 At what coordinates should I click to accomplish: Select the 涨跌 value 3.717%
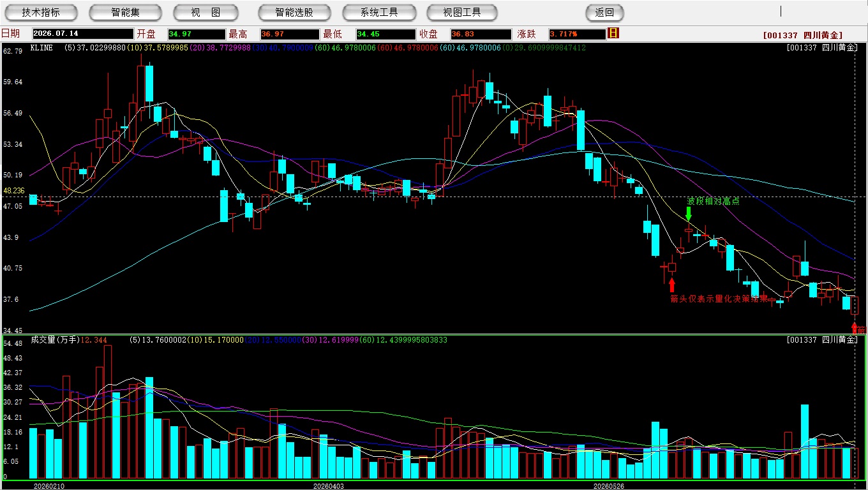pos(576,34)
